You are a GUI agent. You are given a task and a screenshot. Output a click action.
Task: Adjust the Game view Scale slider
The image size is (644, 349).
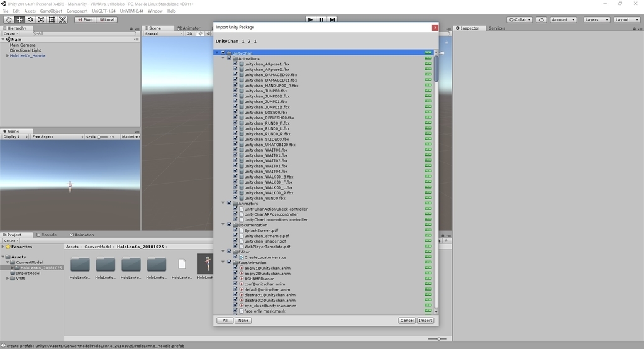(103, 136)
